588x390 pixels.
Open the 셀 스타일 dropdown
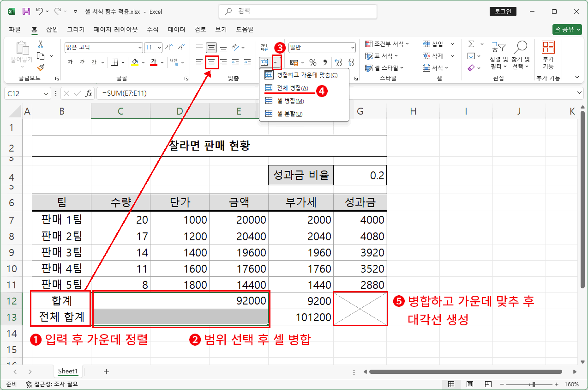pyautogui.click(x=384, y=68)
